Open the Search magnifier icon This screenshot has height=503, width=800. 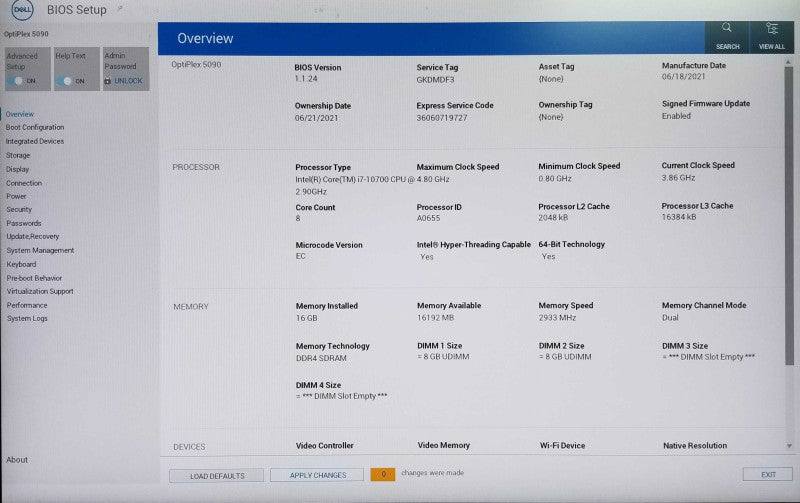click(727, 28)
